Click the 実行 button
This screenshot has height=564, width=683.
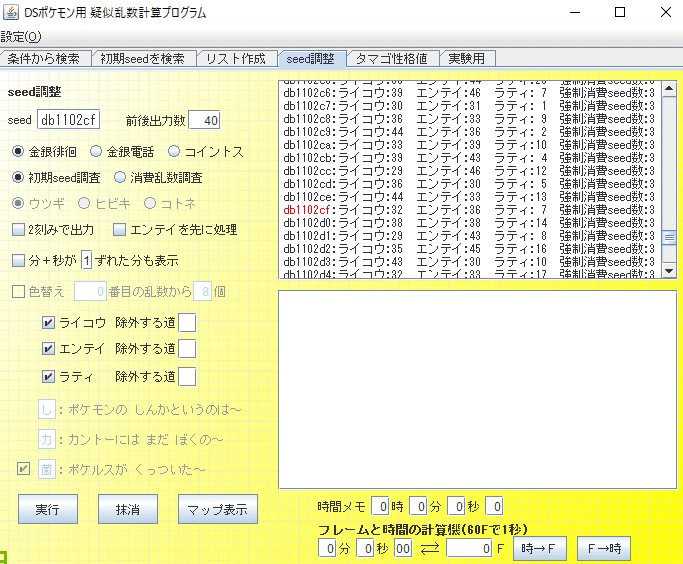pos(48,509)
